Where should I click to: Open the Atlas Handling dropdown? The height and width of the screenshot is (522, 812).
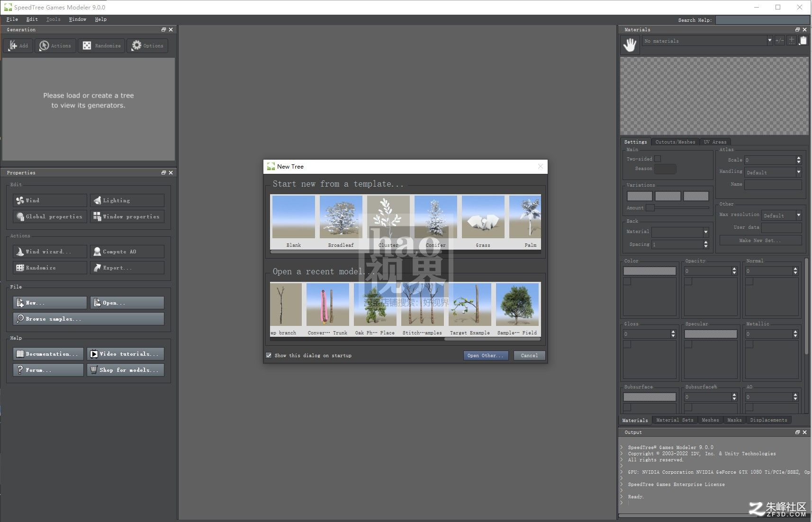click(773, 172)
